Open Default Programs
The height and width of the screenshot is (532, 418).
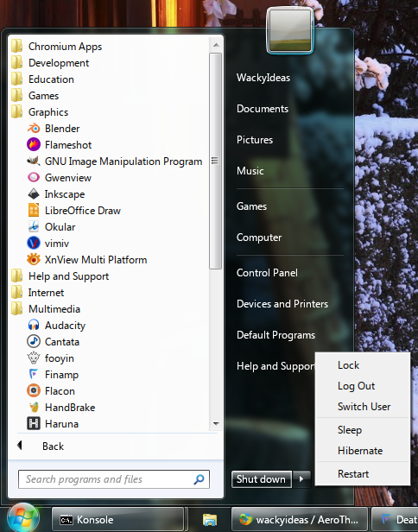coord(275,335)
